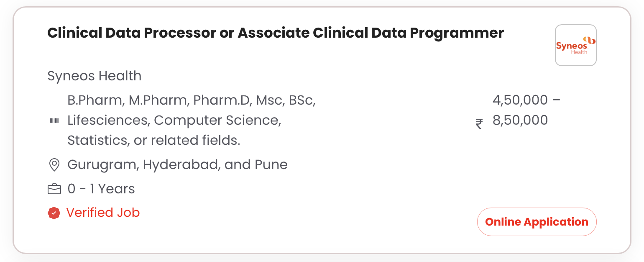Select the 0 - 1 Years experience text
644x262 pixels.
(101, 189)
